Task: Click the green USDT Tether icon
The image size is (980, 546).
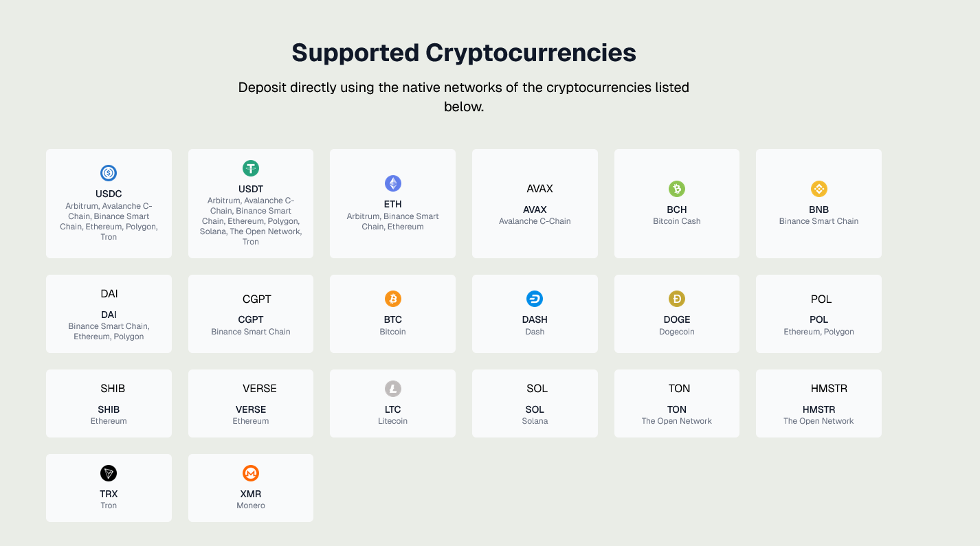Action: [251, 168]
